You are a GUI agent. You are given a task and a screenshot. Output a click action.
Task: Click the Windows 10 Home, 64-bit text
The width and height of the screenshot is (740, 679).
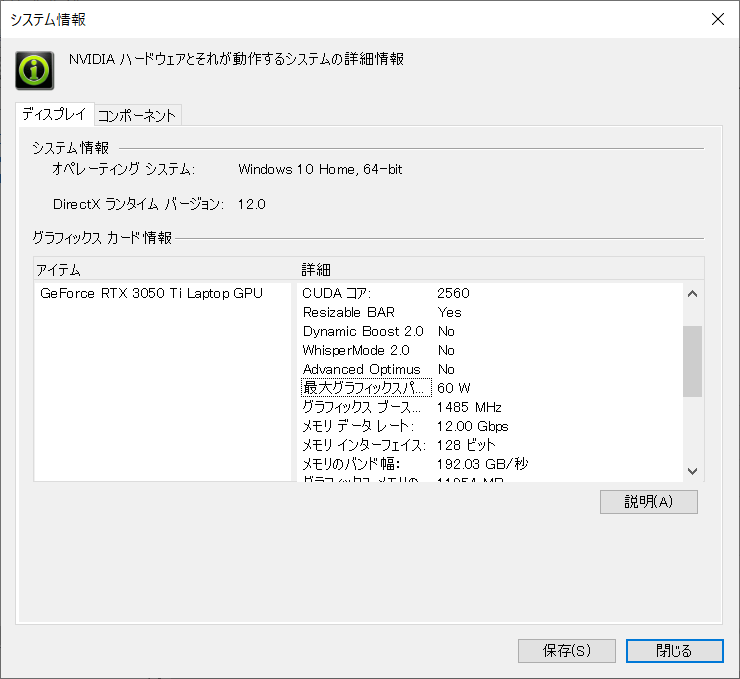(320, 169)
